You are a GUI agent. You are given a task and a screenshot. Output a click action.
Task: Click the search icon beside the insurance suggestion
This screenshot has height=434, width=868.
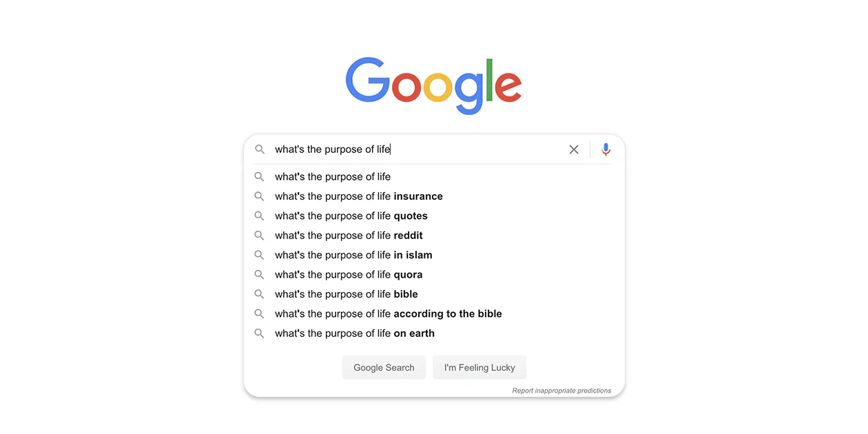click(260, 196)
